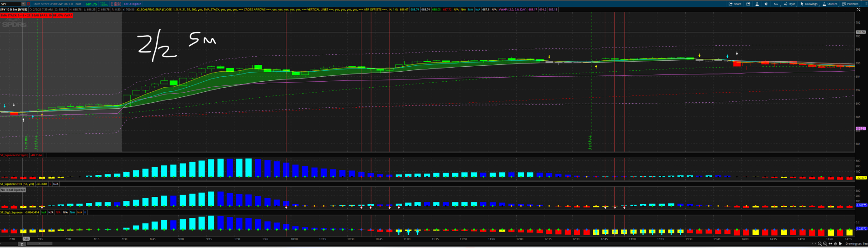
Task: Open chart settings gear icon
Action: (x=766, y=4)
